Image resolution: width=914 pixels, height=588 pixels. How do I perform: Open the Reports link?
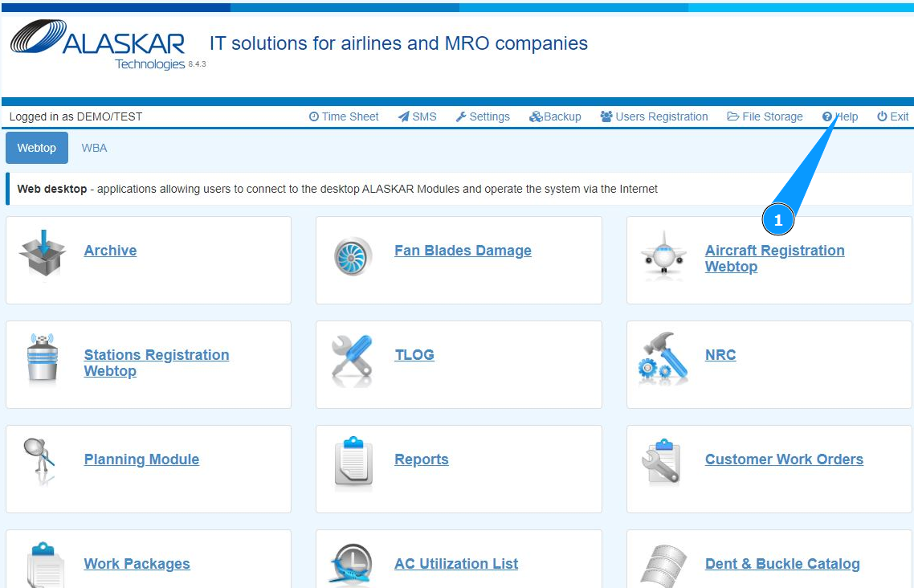422,459
